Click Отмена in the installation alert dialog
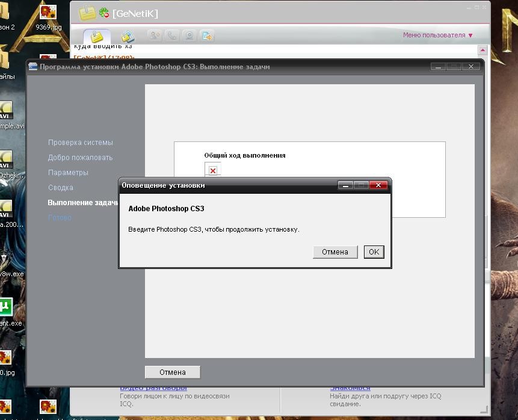 tap(335, 252)
